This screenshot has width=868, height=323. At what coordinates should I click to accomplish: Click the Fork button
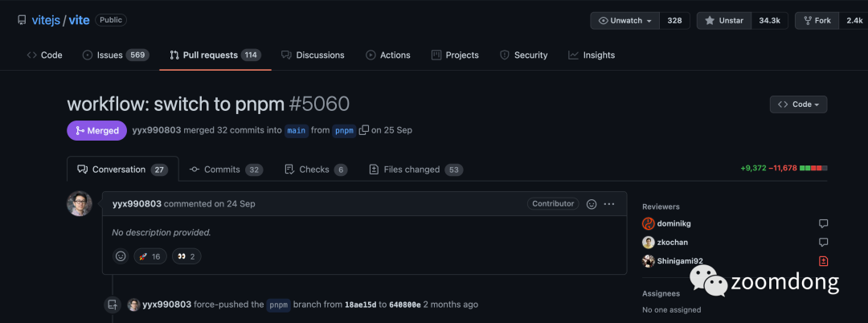pos(817,21)
